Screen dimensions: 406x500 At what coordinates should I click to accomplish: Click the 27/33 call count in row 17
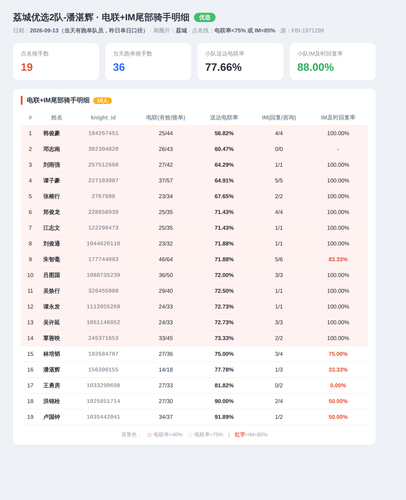point(166,385)
